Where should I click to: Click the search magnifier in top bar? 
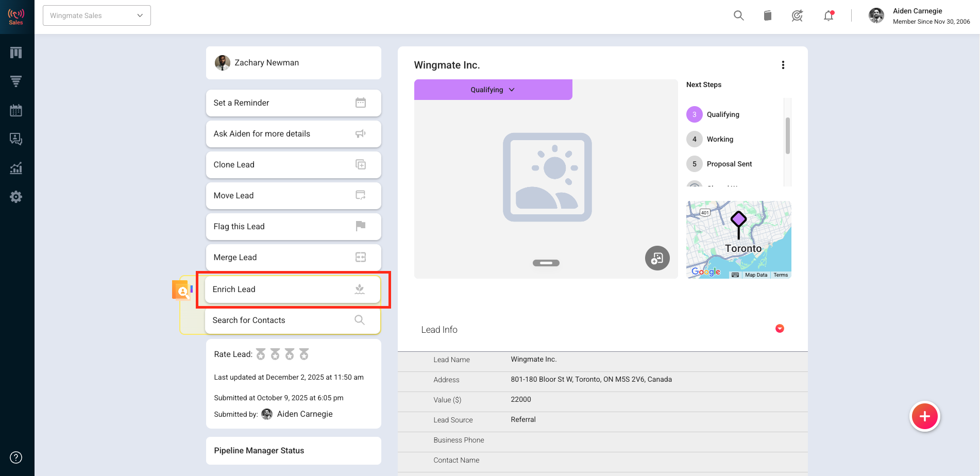[x=739, y=15]
